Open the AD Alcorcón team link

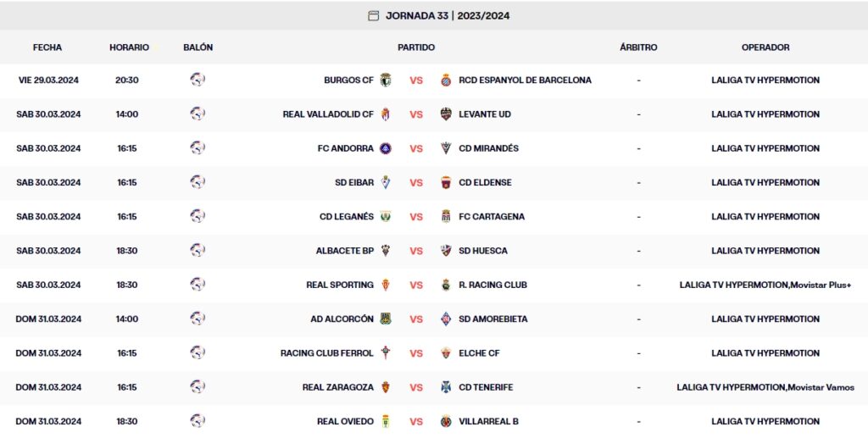[x=342, y=319]
